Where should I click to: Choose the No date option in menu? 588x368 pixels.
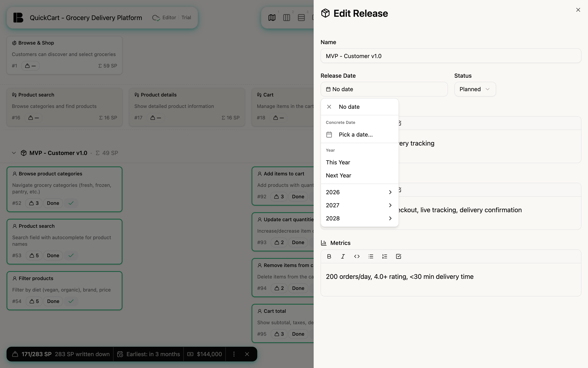coord(360,107)
